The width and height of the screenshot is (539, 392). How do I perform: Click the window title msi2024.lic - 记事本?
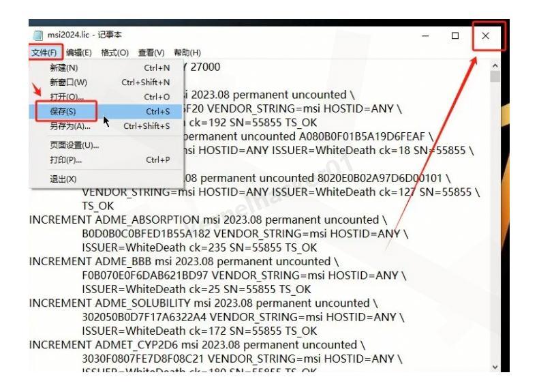coord(84,35)
